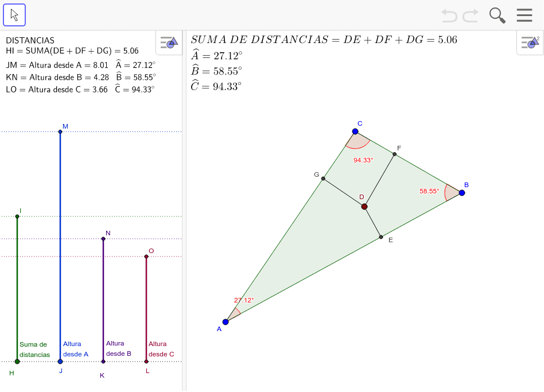Click point M atop blue segment
Image resolution: width=544 pixels, height=392 pixels.
[x=60, y=132]
